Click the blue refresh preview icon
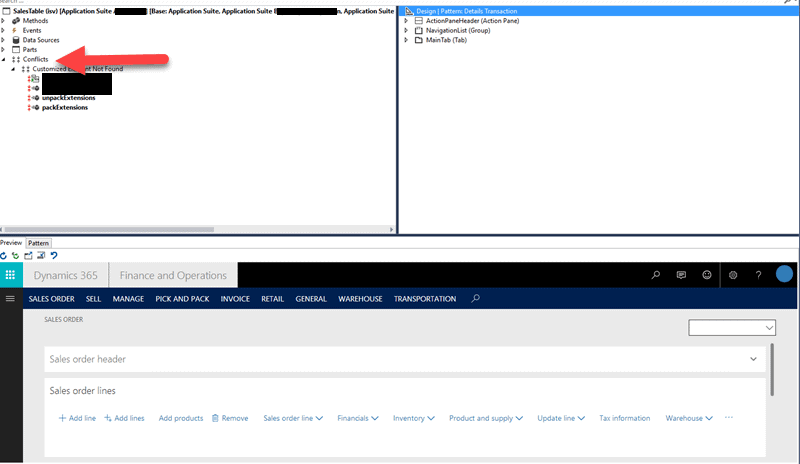This screenshot has height=464, width=800. tap(4, 256)
